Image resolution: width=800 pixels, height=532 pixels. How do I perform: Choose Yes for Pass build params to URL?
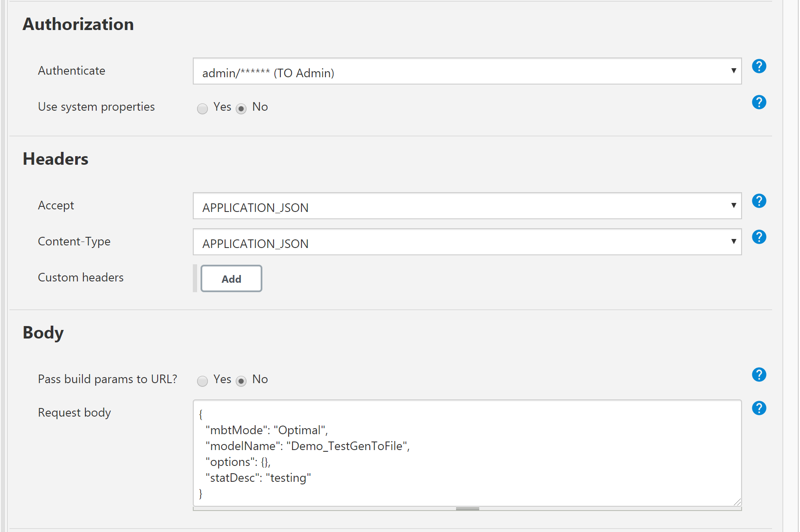(202, 381)
